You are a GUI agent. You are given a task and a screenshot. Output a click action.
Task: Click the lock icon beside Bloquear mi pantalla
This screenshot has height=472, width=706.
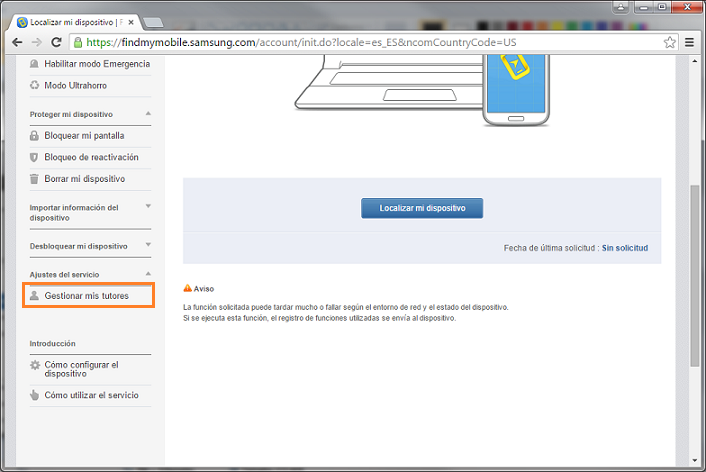(34, 136)
